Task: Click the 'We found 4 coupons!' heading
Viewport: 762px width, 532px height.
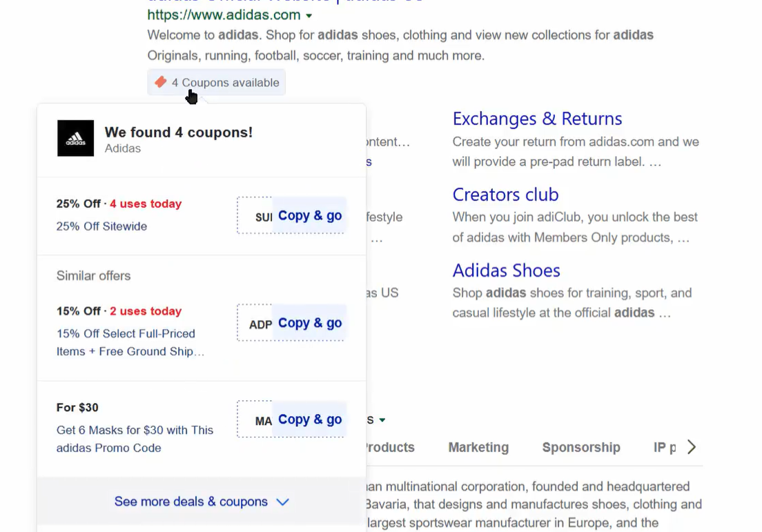Action: point(178,132)
